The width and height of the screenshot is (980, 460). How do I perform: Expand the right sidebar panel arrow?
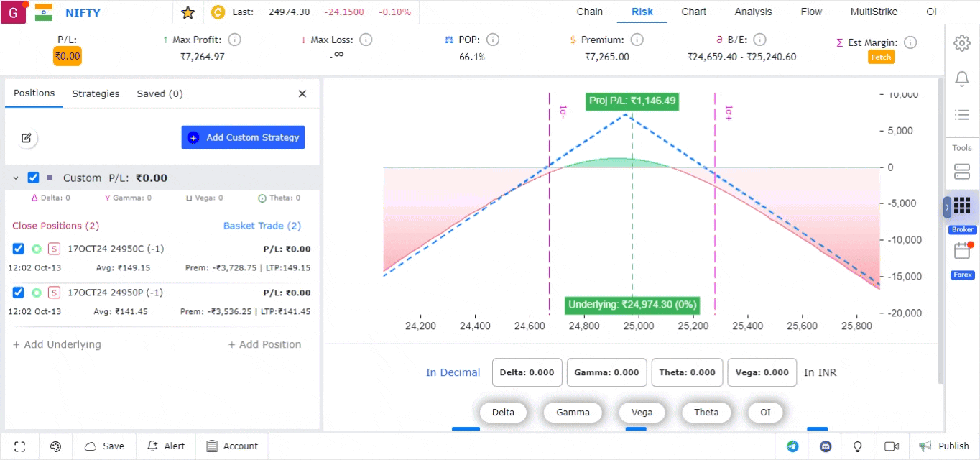click(x=947, y=207)
